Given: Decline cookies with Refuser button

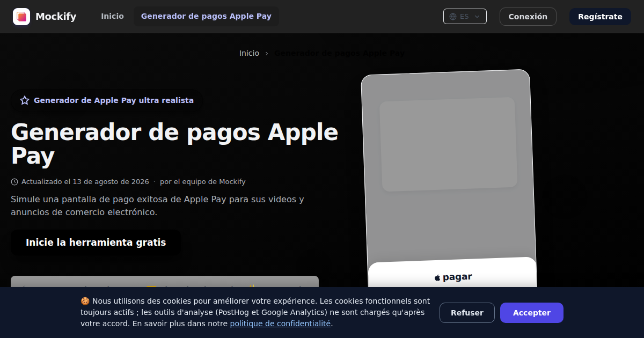Looking at the screenshot, I should tap(467, 313).
